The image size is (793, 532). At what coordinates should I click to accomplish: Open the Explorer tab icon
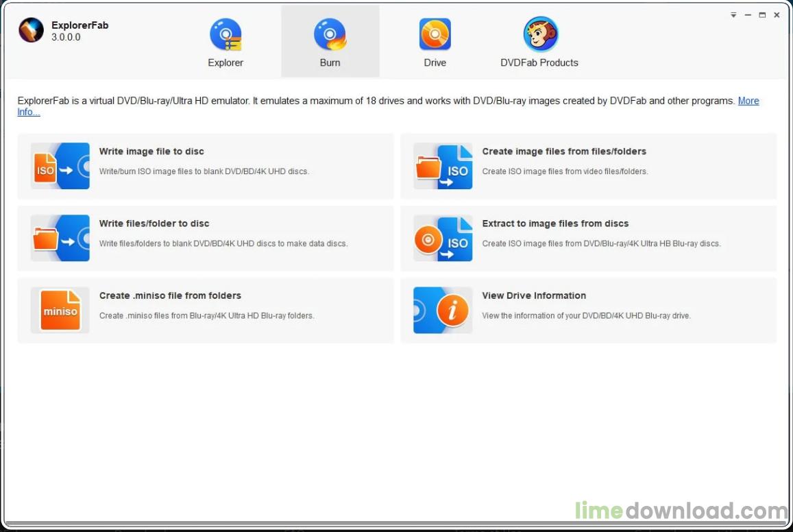(225, 34)
